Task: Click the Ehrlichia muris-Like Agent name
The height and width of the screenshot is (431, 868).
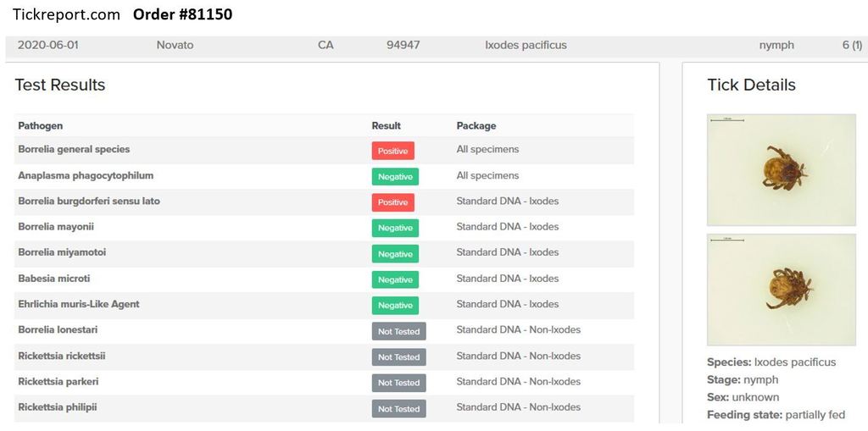Action: click(79, 304)
